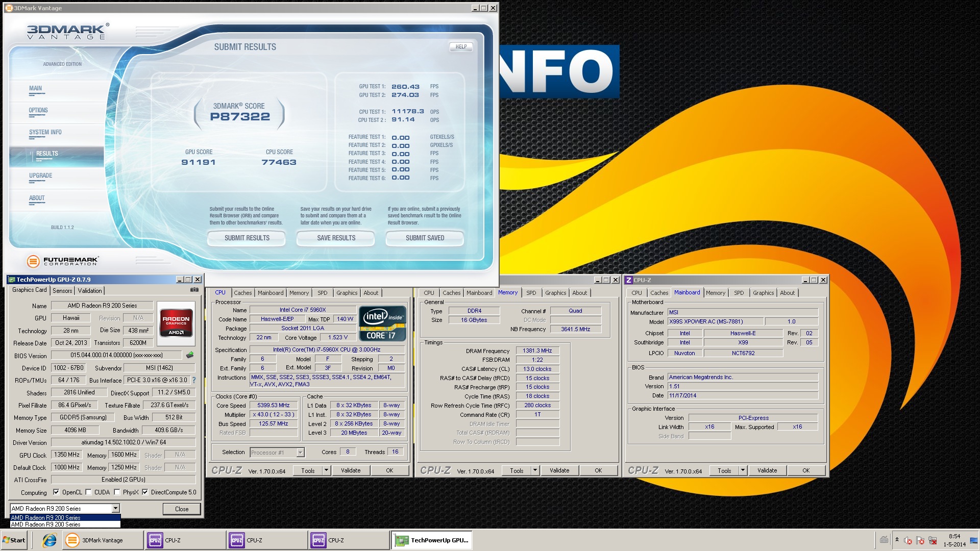Click the Help button in 3DMark
This screenshot has width=980, height=551.
[x=461, y=46]
